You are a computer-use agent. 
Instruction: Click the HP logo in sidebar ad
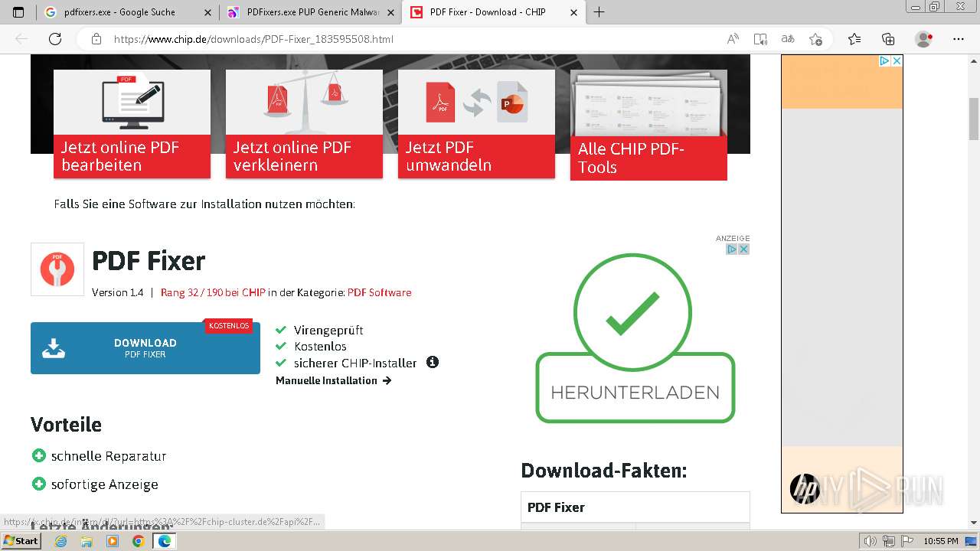(805, 489)
